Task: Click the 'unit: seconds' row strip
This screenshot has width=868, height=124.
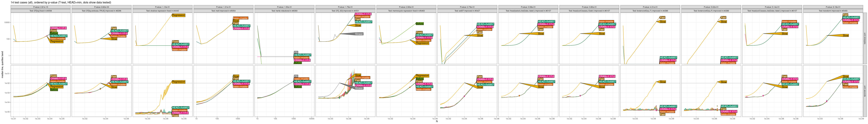Action: coord(865,91)
